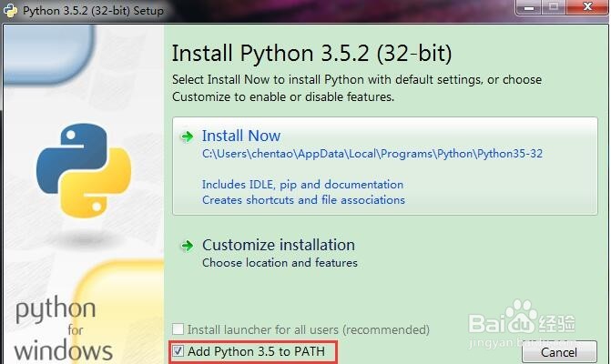Click the green Install Now arrow icon
The width and height of the screenshot is (611, 364).
[187, 136]
